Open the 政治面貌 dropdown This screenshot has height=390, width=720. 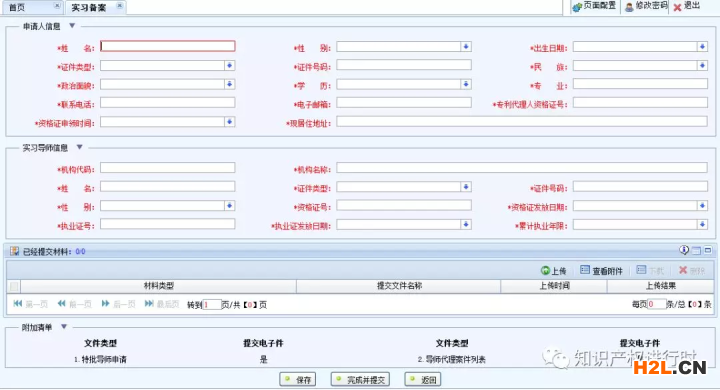(230, 84)
